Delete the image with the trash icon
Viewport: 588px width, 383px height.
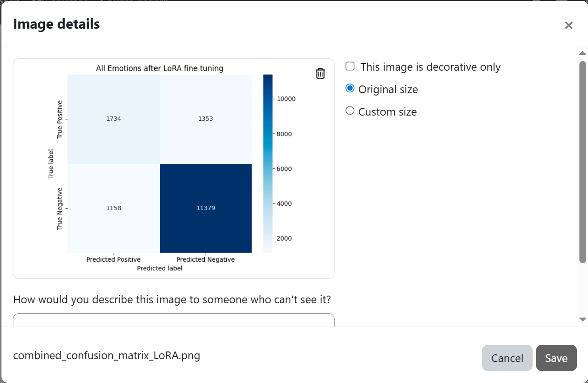coord(320,73)
